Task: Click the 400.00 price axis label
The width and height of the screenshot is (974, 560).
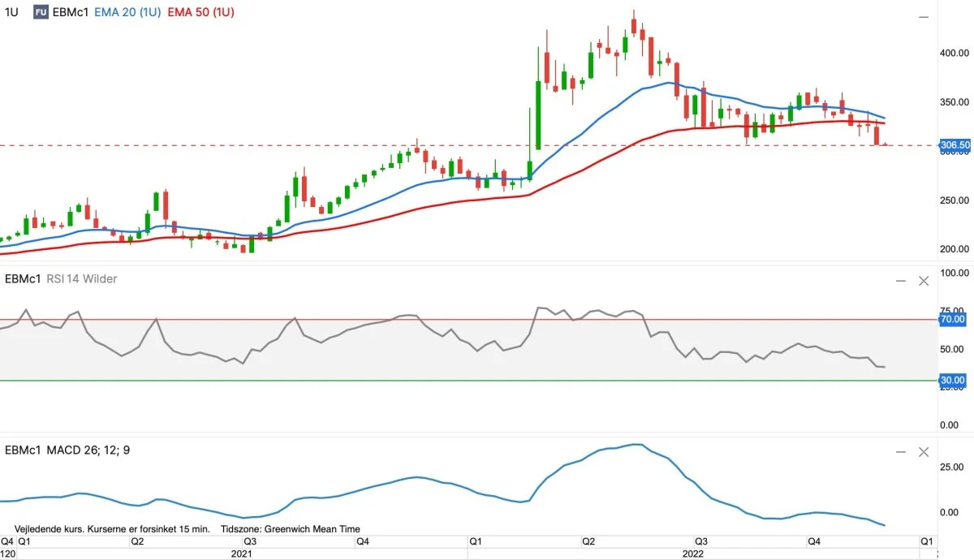Action: coord(954,53)
